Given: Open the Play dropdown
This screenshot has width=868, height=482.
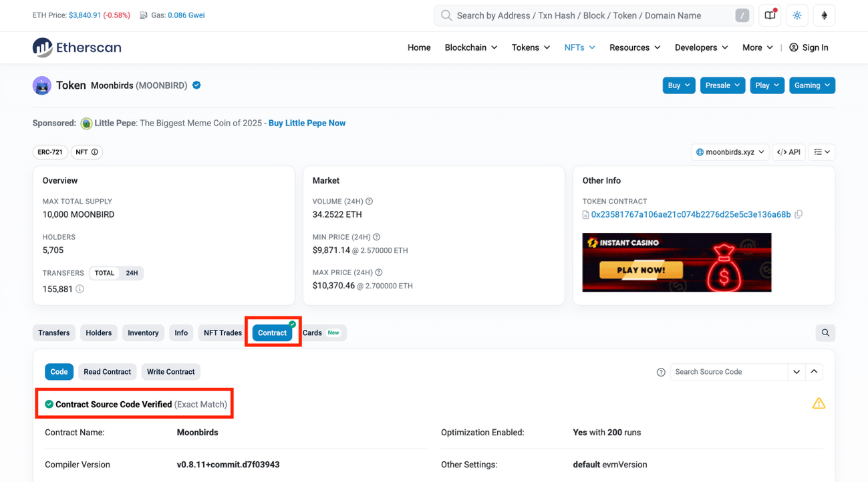Looking at the screenshot, I should click(x=767, y=85).
